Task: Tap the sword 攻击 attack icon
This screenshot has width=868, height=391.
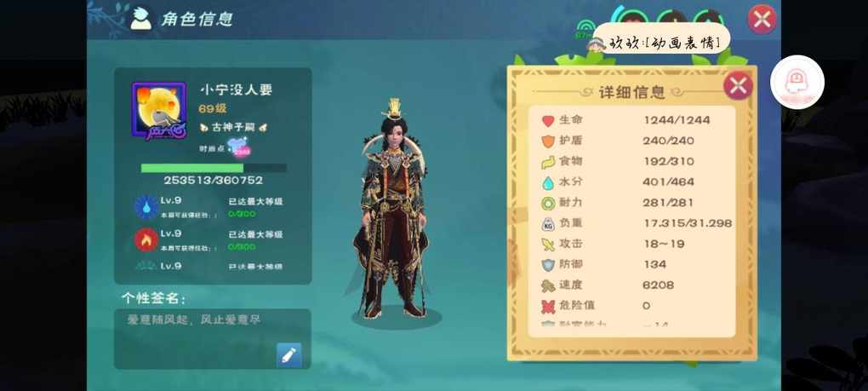Action: point(548,244)
